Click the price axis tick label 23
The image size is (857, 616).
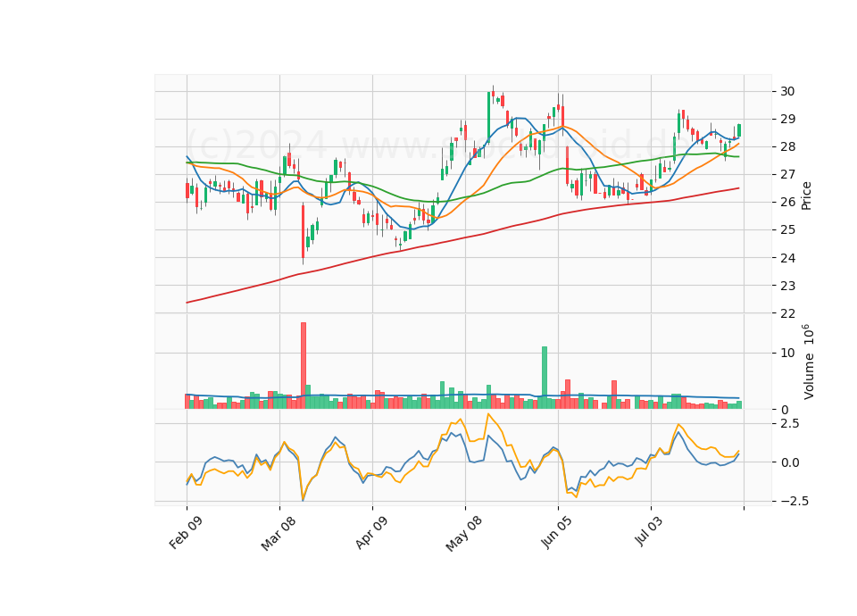tap(787, 286)
